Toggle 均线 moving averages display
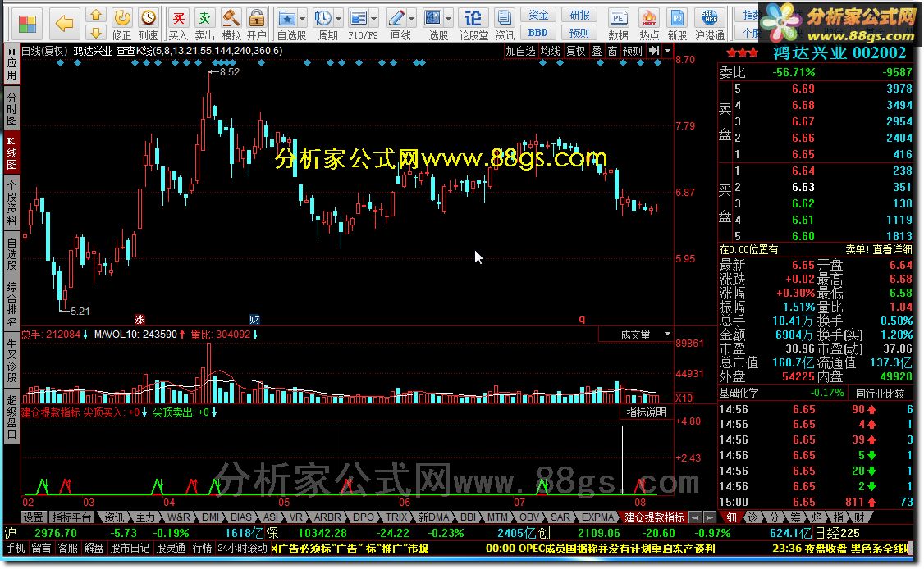 coord(550,52)
